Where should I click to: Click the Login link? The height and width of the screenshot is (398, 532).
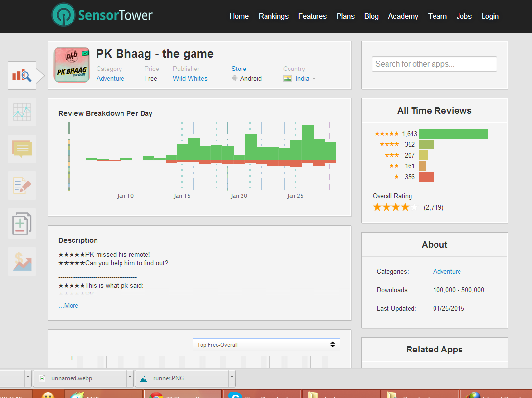tap(490, 16)
